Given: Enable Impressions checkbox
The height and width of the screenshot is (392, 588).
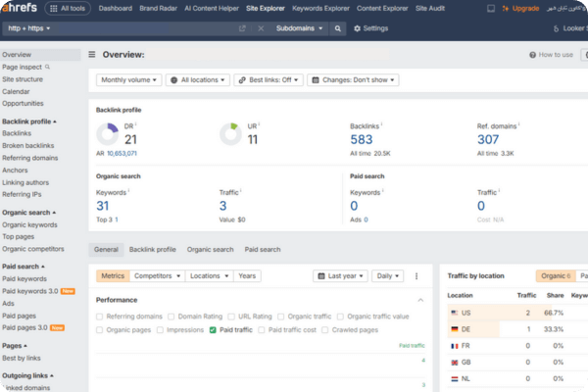Looking at the screenshot, I should pyautogui.click(x=160, y=330).
